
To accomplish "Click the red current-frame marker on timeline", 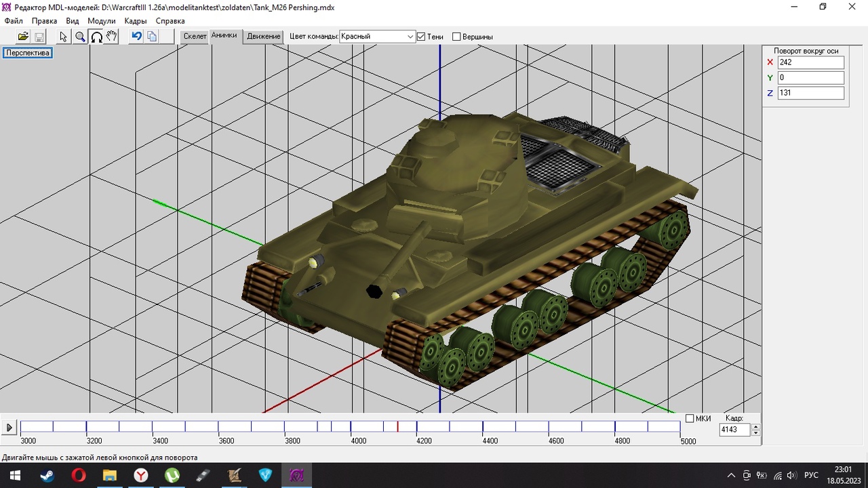I will (397, 426).
